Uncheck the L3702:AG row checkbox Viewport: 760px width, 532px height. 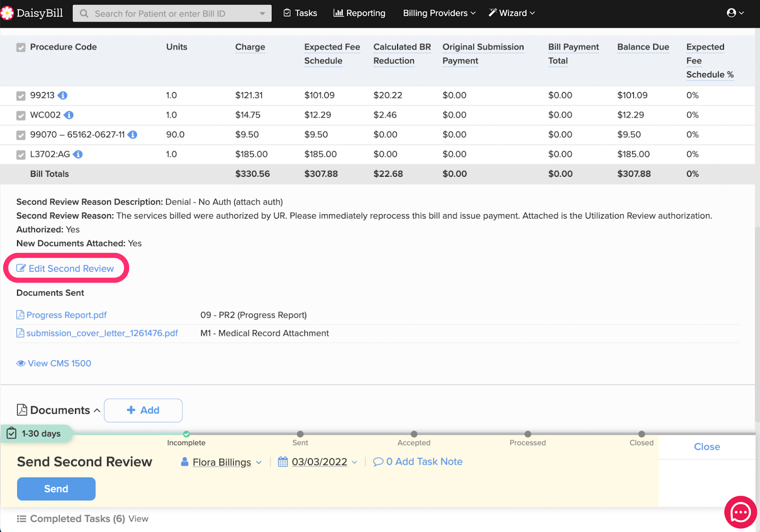point(21,155)
